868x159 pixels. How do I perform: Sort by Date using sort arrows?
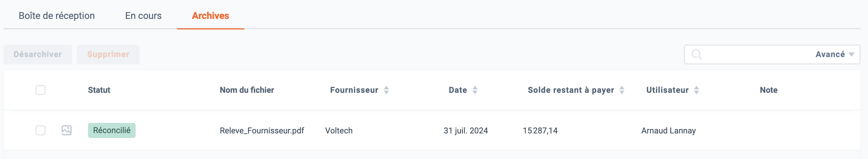pyautogui.click(x=475, y=90)
